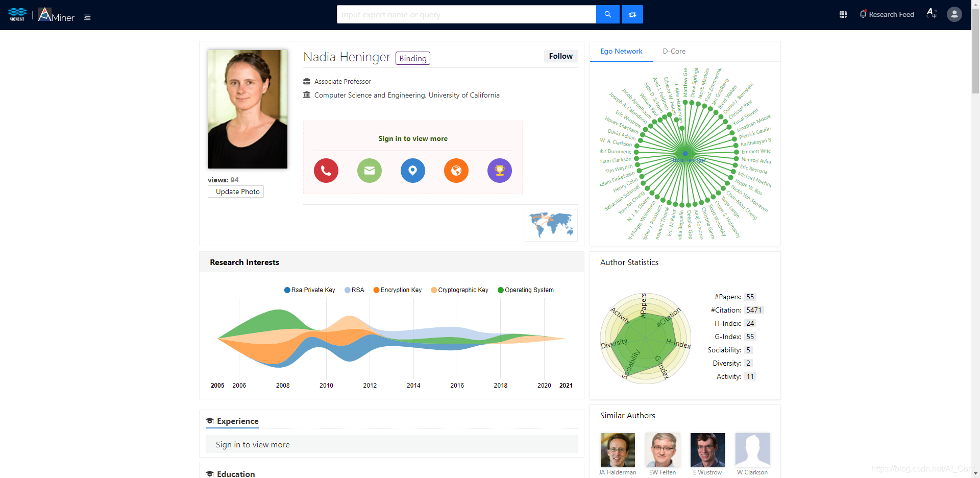This screenshot has height=478, width=980.
Task: Click Sign in to view more under Experience
Action: coord(253,445)
